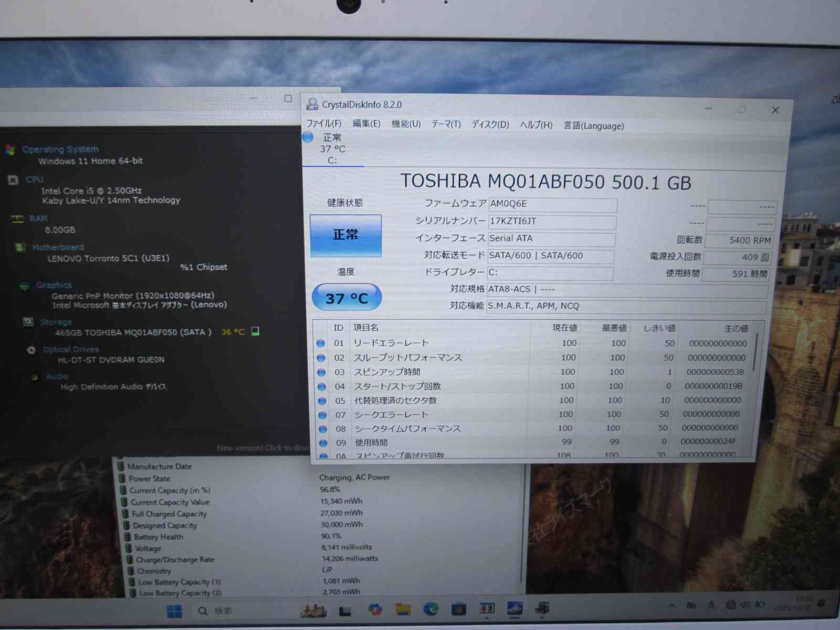Click the CPU chip icon in Speccy
Viewport: 840px width, 630px height.
click(x=13, y=180)
